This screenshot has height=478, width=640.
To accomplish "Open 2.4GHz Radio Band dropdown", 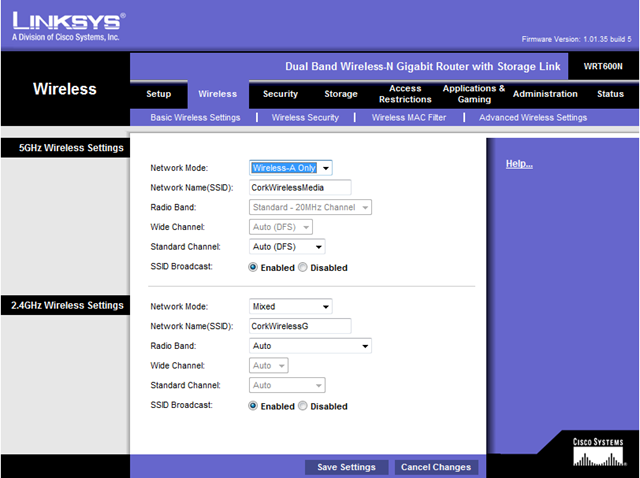I will coord(310,346).
